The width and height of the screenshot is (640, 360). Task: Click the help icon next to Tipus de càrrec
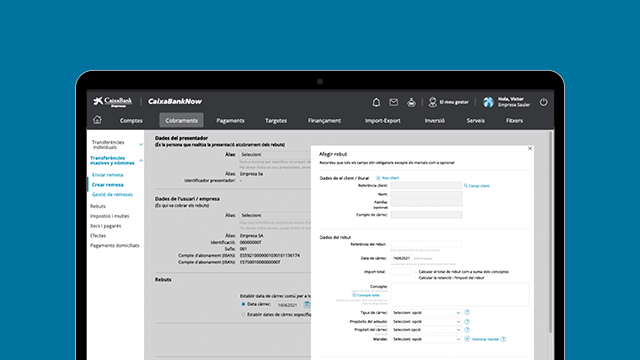[467, 312]
